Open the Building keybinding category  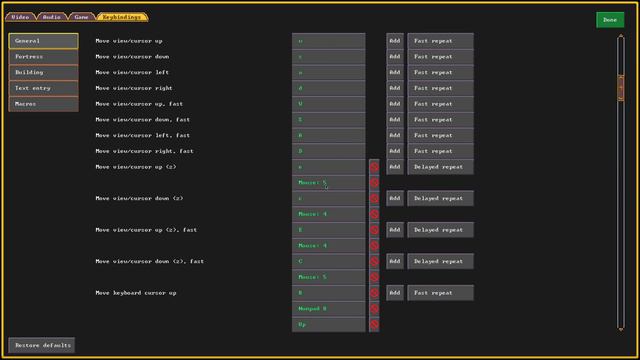(43, 72)
